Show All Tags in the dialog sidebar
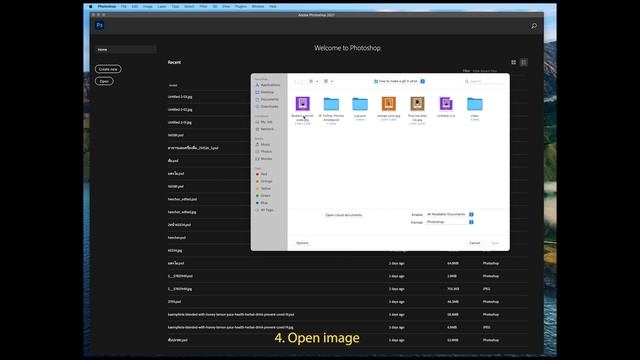 [264, 210]
